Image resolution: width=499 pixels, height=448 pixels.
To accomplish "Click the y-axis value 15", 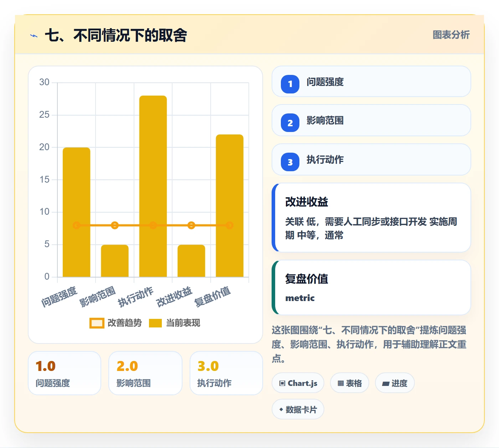I will pos(44,179).
